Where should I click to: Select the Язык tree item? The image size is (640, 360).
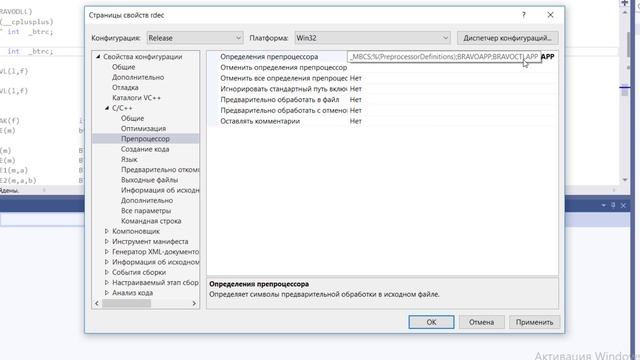point(129,159)
